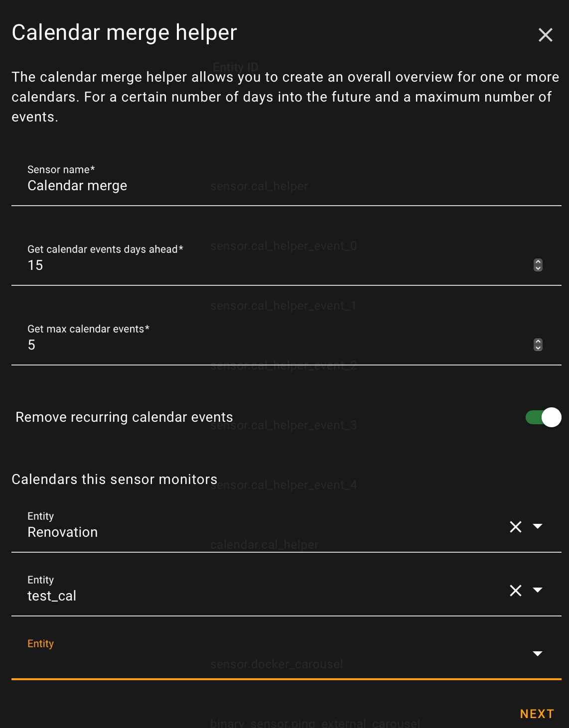This screenshot has height=728, width=569.
Task: Expand the Renovation entity dropdown arrow
Action: [538, 526]
